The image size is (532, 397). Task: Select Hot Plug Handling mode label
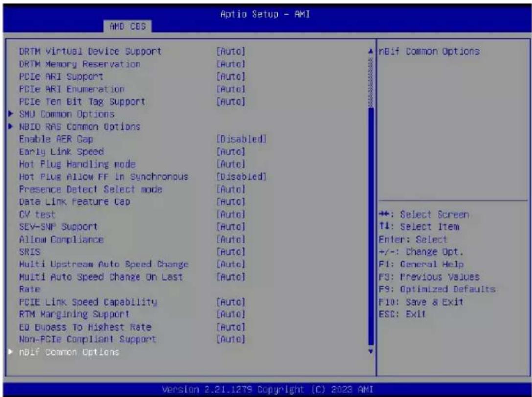point(77,164)
